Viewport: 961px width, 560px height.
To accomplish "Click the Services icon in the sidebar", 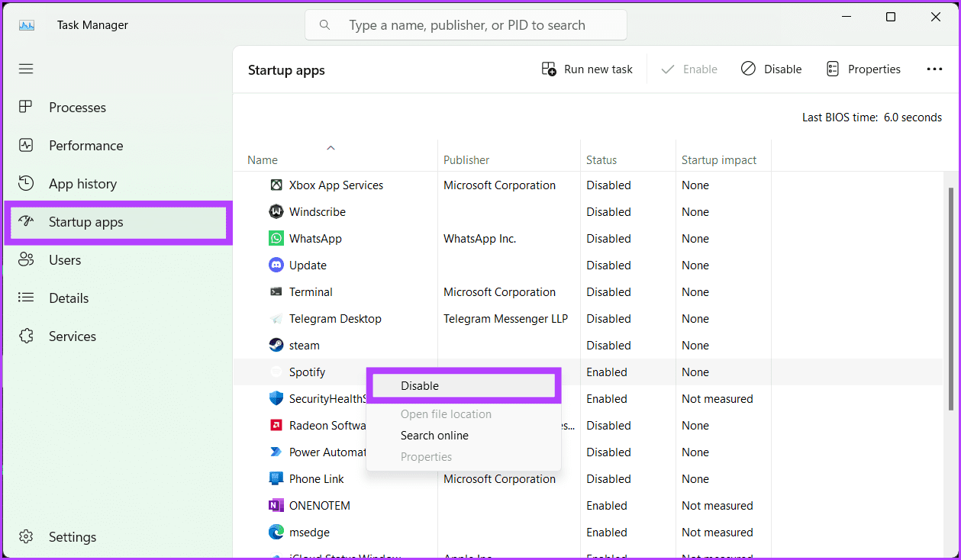I will click(26, 336).
